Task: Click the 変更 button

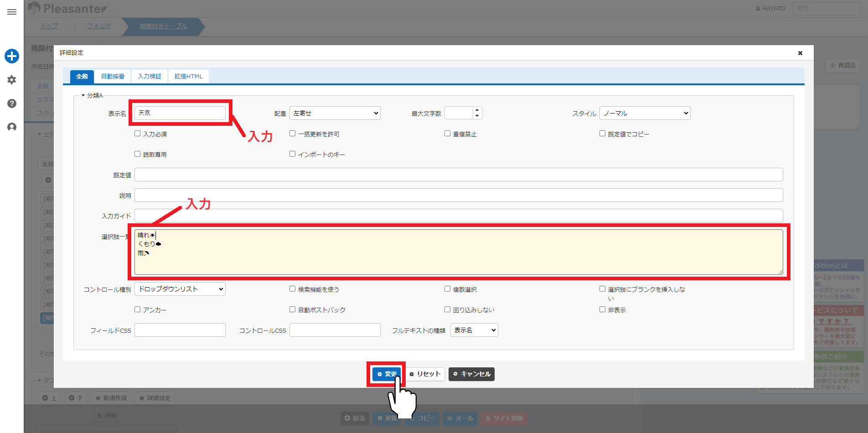Action: (x=387, y=374)
